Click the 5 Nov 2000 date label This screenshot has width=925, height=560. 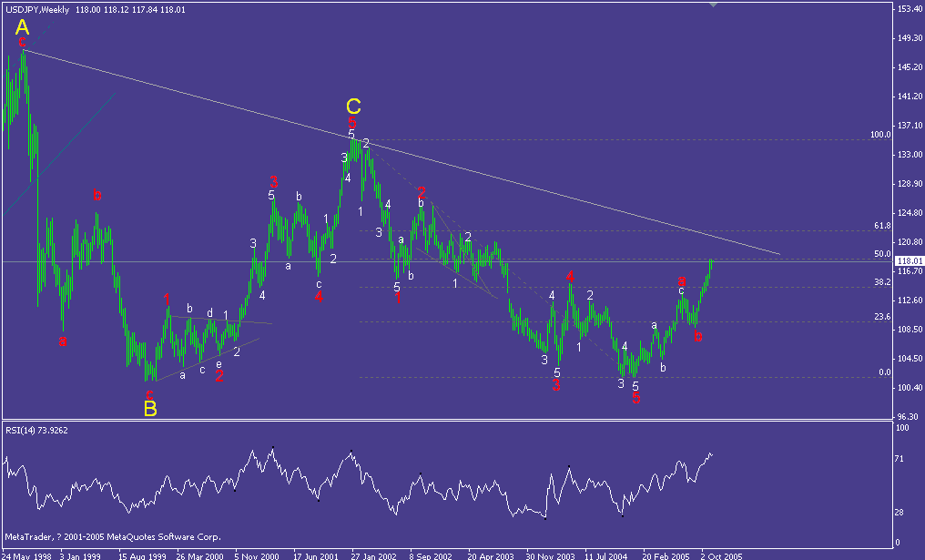(257, 555)
